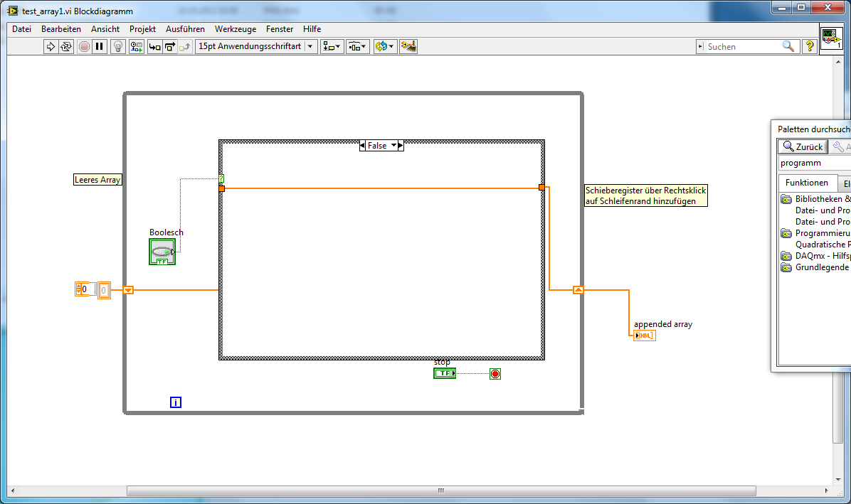Screen dimensions: 851x504
Task: Click the Suchen search input field
Action: pos(744,47)
